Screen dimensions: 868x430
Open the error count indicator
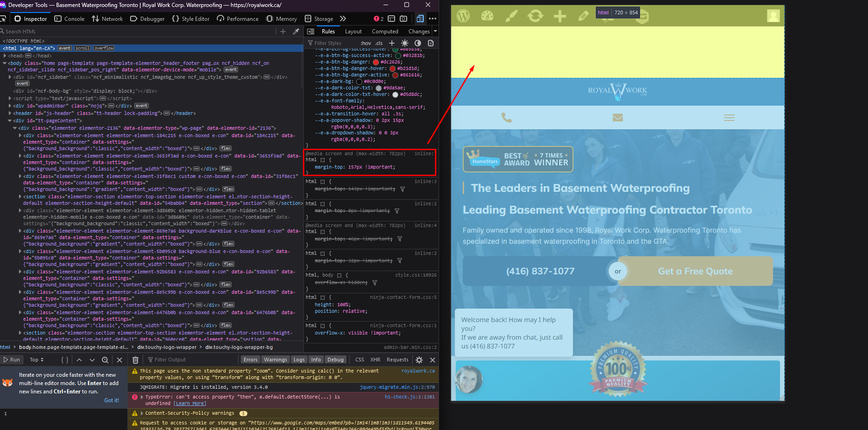point(378,19)
